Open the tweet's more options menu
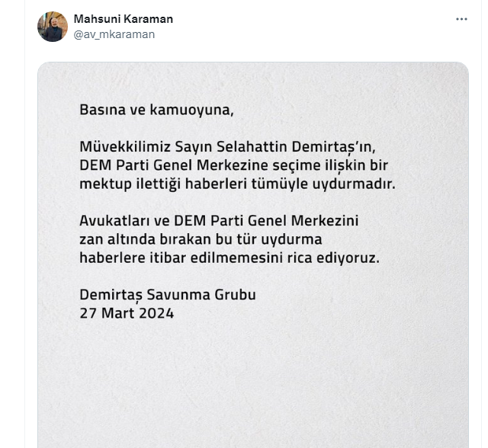 (x=461, y=18)
